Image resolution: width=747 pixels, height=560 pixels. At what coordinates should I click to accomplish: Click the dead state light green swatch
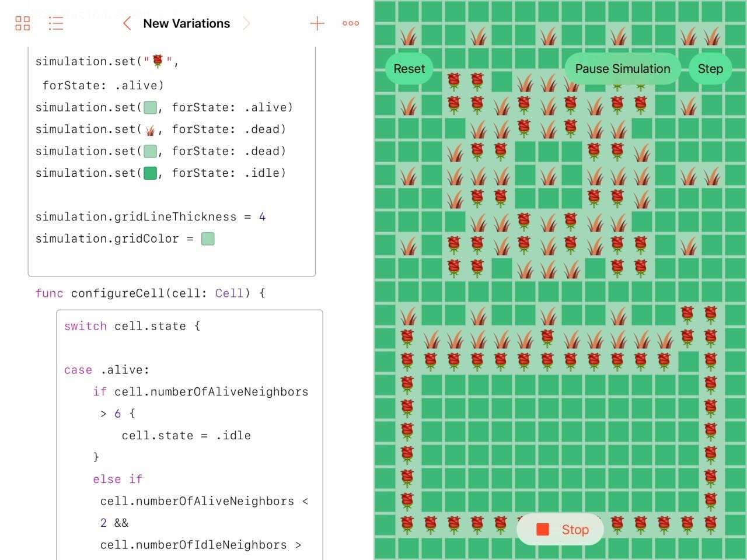(150, 151)
